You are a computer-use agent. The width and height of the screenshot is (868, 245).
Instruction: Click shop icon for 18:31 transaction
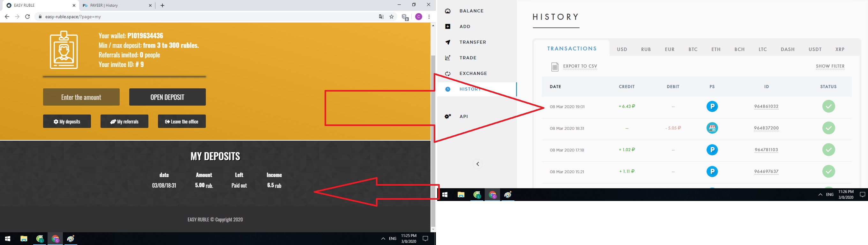pos(712,128)
